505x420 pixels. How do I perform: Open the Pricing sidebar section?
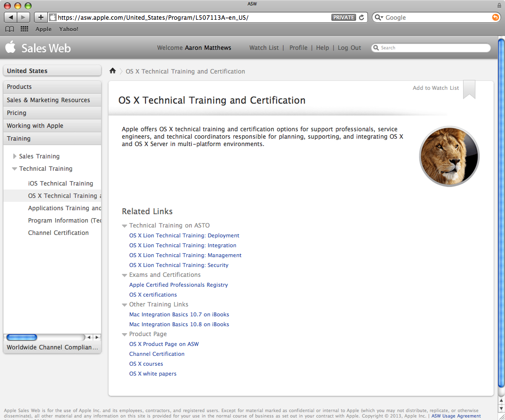[x=52, y=113]
